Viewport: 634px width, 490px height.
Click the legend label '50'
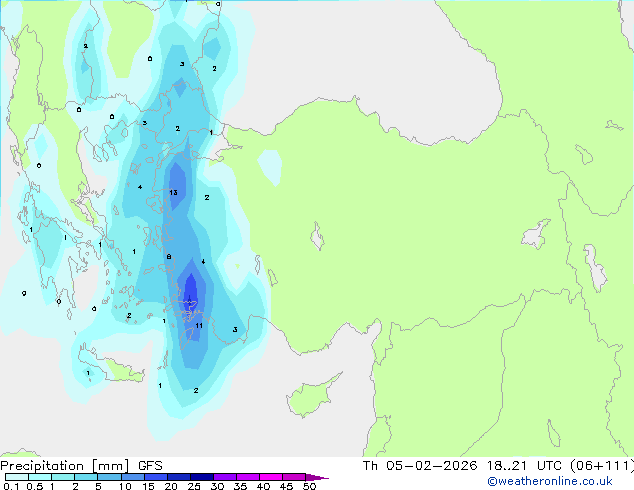[310, 486]
